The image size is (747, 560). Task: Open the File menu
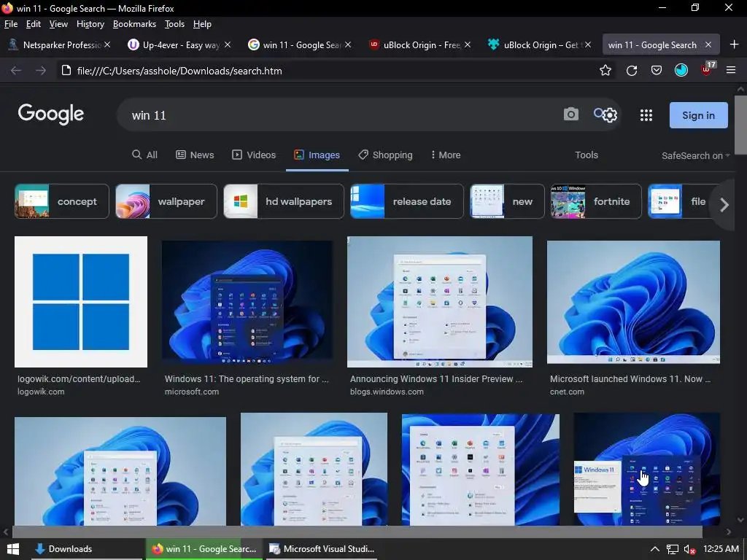coord(10,24)
